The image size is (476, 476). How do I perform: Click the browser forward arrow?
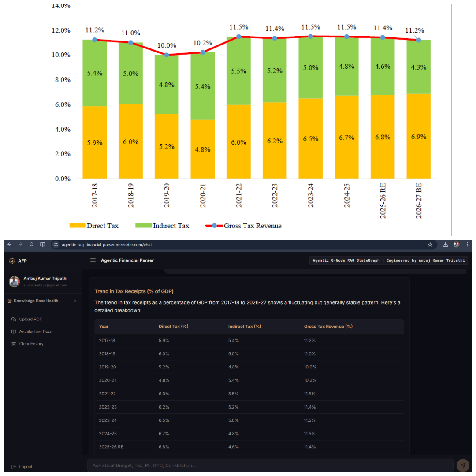[x=20, y=244]
